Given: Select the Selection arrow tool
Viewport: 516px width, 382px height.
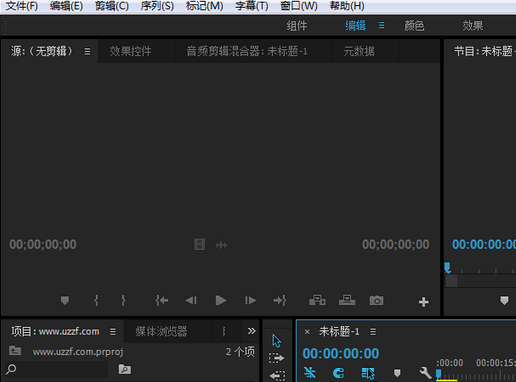Looking at the screenshot, I should point(276,341).
